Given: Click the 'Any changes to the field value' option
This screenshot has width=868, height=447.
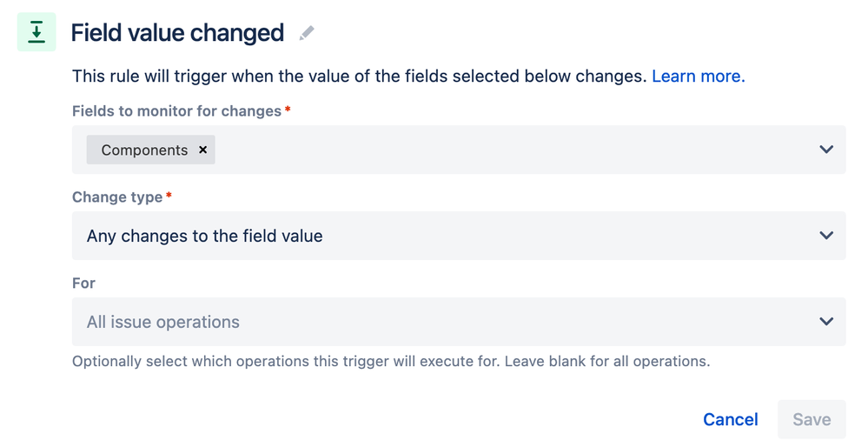Looking at the screenshot, I should (x=204, y=236).
